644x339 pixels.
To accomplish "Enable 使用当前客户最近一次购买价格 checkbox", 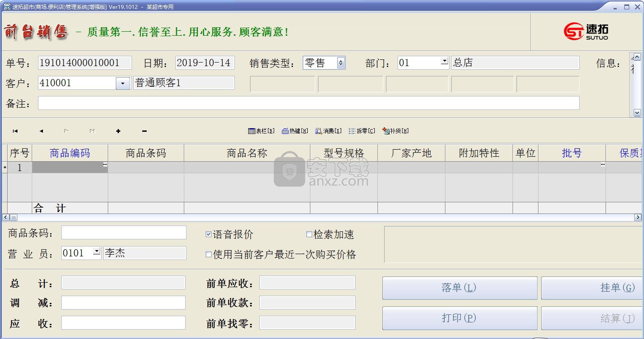I will pos(208,254).
